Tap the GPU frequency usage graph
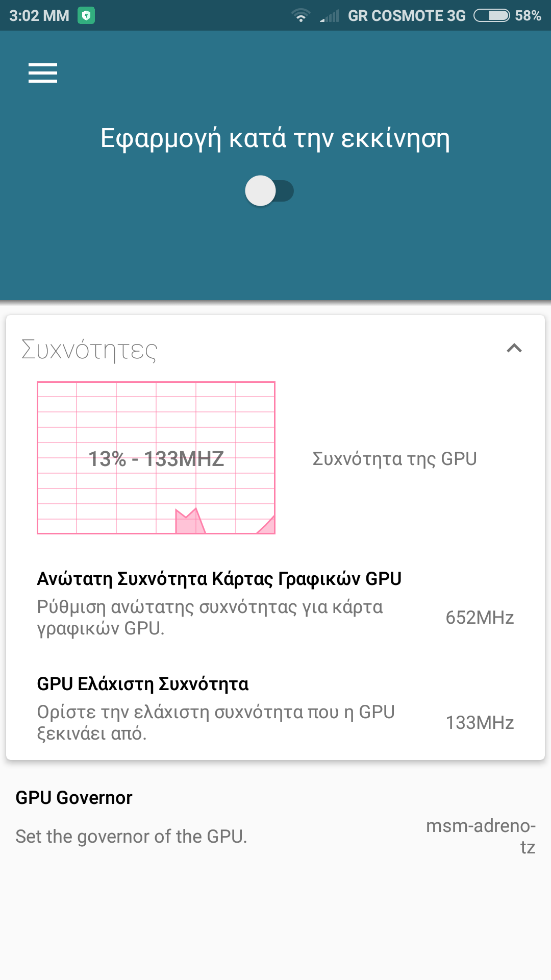The image size is (551, 980). pos(156,458)
